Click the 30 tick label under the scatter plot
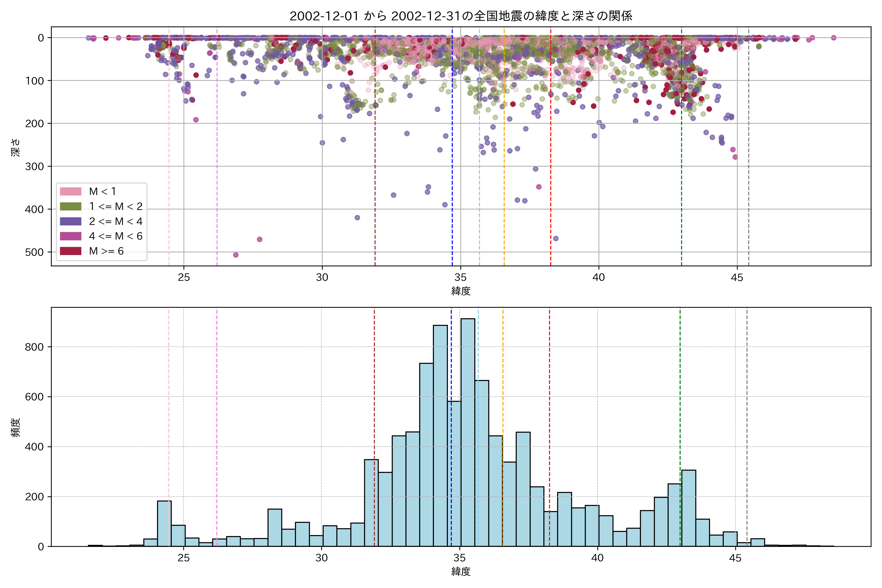The height and width of the screenshot is (588, 882). tap(322, 278)
